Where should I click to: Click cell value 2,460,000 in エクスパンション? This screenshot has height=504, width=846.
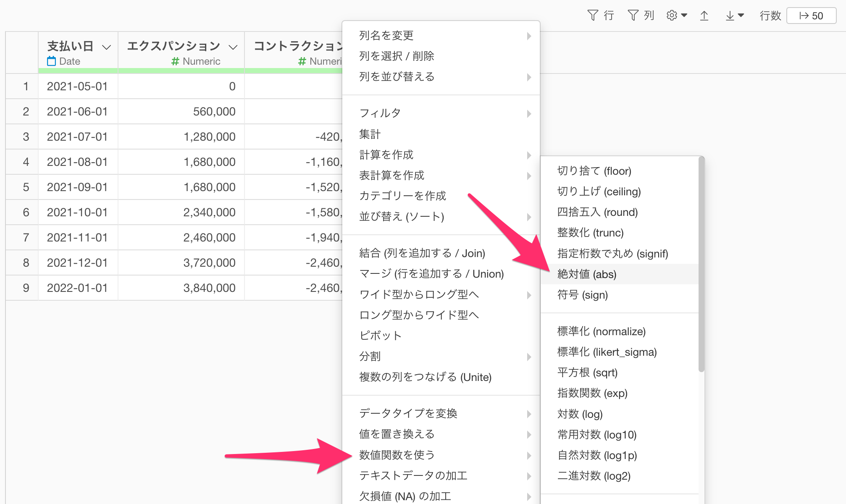tap(181, 237)
